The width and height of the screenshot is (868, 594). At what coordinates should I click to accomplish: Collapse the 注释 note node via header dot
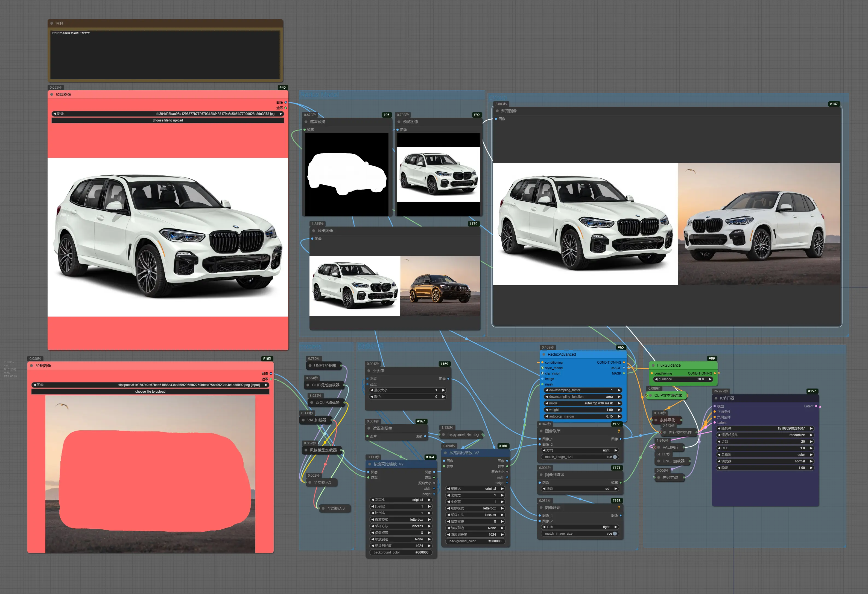(52, 23)
